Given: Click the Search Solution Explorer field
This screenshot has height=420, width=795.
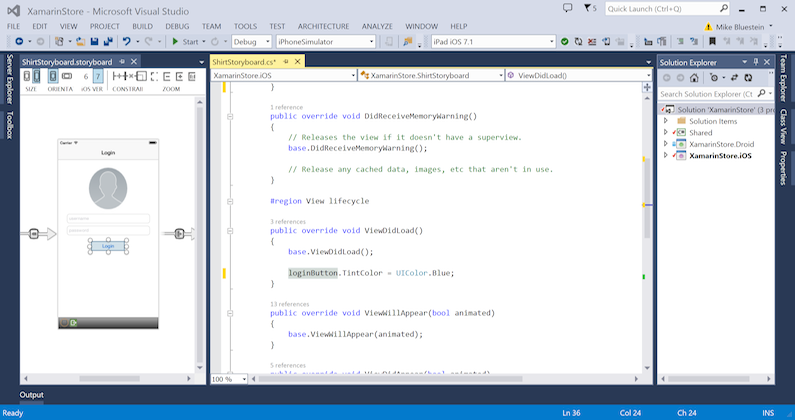Looking at the screenshot, I should point(715,94).
